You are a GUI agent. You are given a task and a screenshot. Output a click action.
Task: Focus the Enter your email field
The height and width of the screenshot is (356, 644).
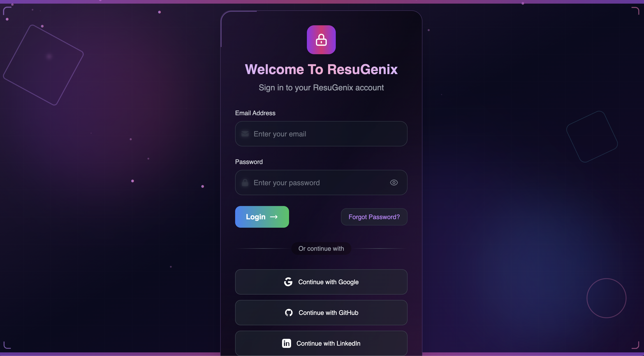(x=325, y=134)
